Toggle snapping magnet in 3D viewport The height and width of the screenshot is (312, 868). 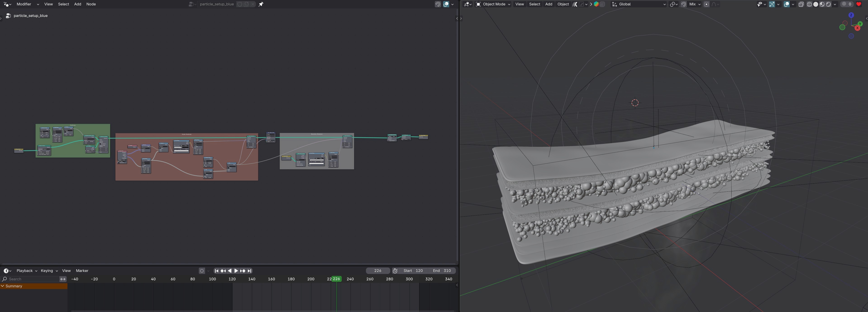pyautogui.click(x=684, y=4)
